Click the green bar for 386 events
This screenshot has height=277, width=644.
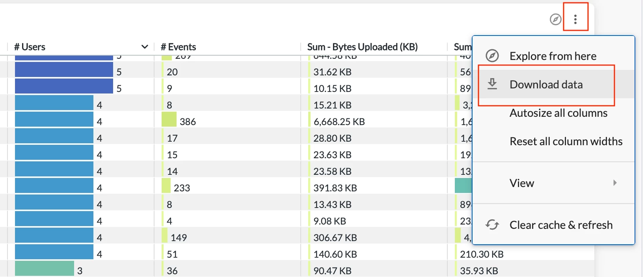(169, 119)
